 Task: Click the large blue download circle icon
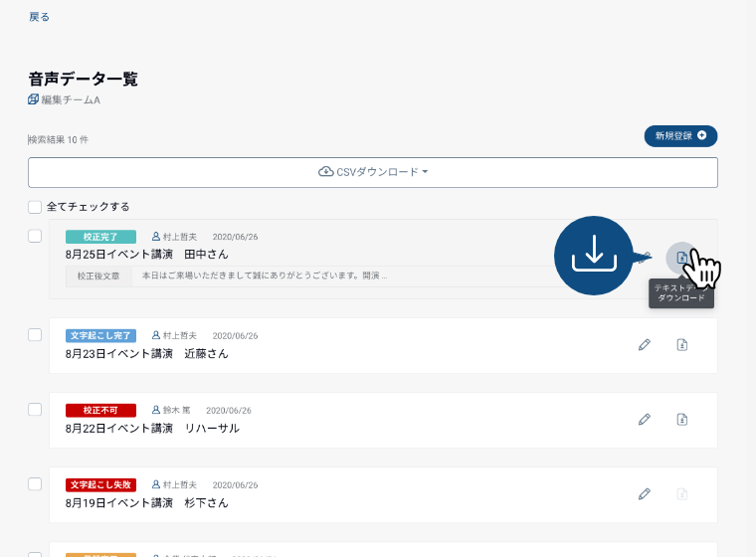(593, 256)
